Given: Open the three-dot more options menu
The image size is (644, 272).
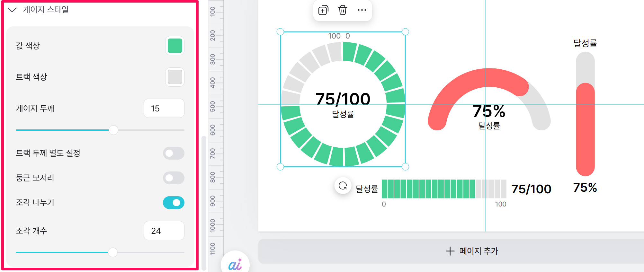Looking at the screenshot, I should click(362, 10).
